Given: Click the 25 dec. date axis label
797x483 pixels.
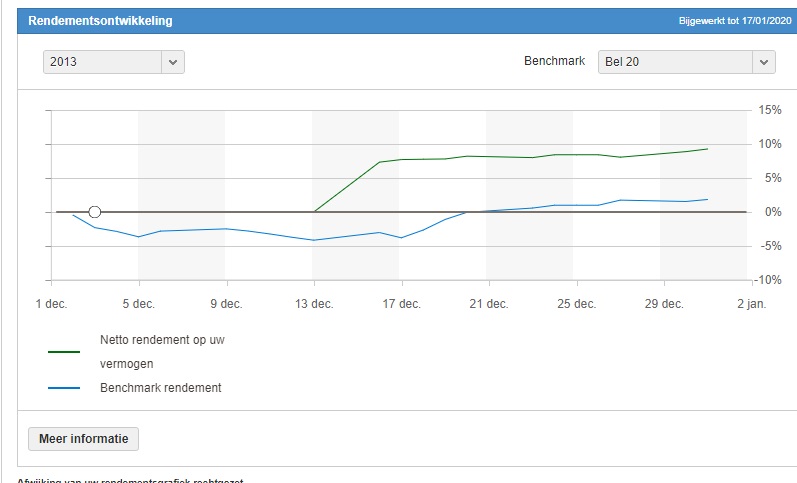Looking at the screenshot, I should tap(574, 303).
